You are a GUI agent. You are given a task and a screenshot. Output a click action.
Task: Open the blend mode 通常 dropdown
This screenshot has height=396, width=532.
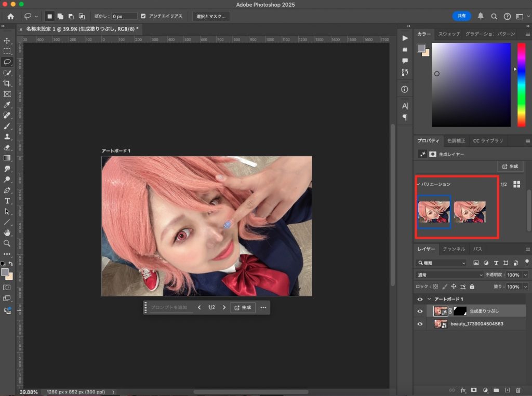coord(449,275)
